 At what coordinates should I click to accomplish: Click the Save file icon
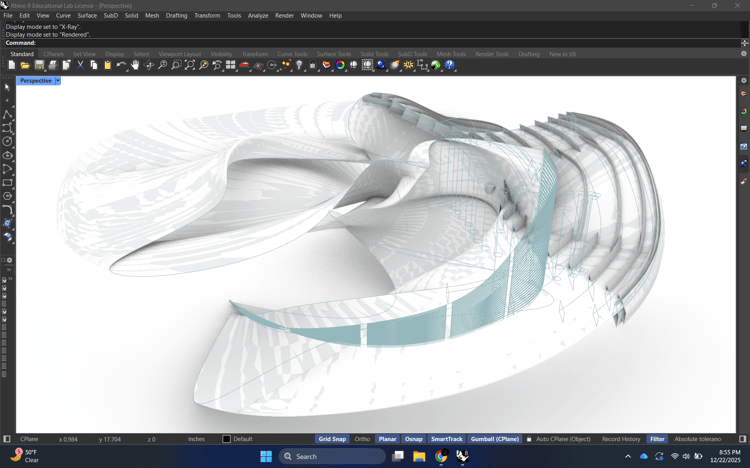point(39,65)
